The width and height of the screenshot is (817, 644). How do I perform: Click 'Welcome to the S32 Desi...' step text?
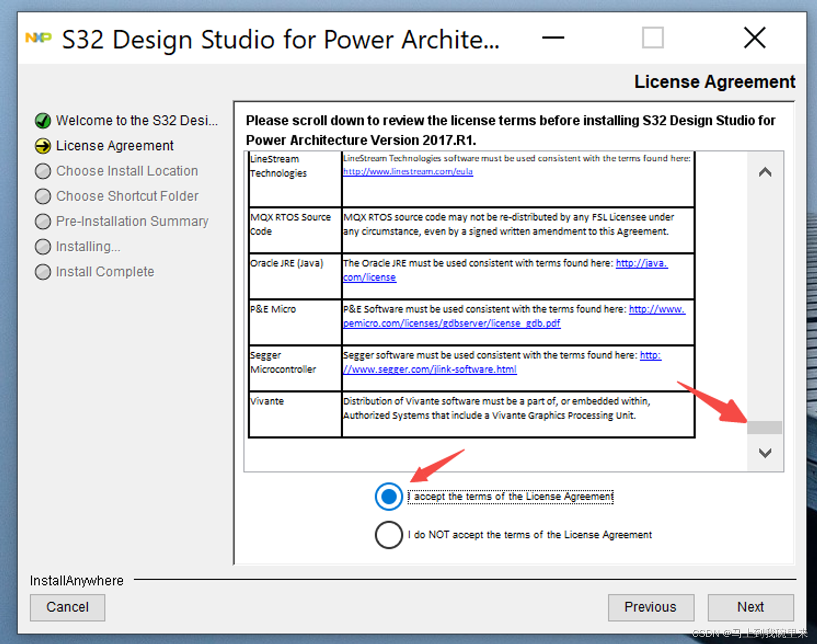[x=137, y=121]
